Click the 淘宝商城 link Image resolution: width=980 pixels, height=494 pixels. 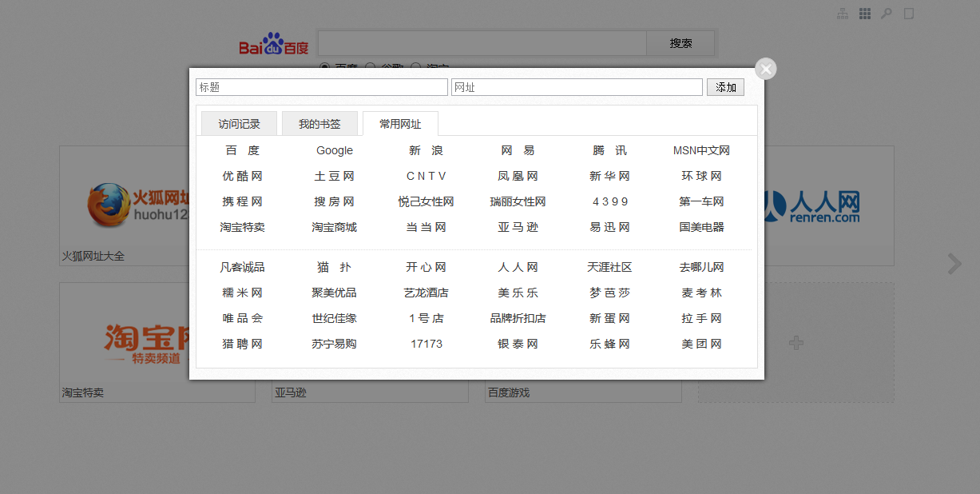click(x=335, y=227)
